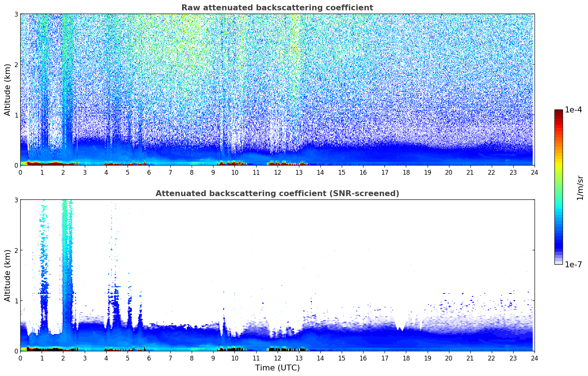The height and width of the screenshot is (376, 588).
Task: Click the 'Attenuated backscattering coefficient (SNR-screened)' title
Action: pyautogui.click(x=277, y=194)
